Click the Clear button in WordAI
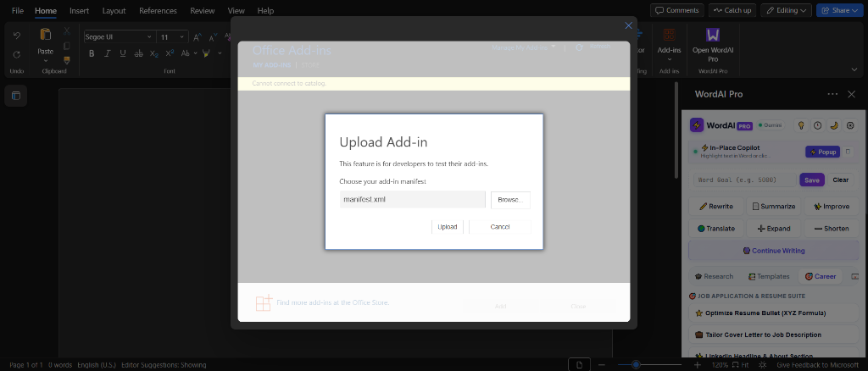This screenshot has width=868, height=371. (840, 180)
